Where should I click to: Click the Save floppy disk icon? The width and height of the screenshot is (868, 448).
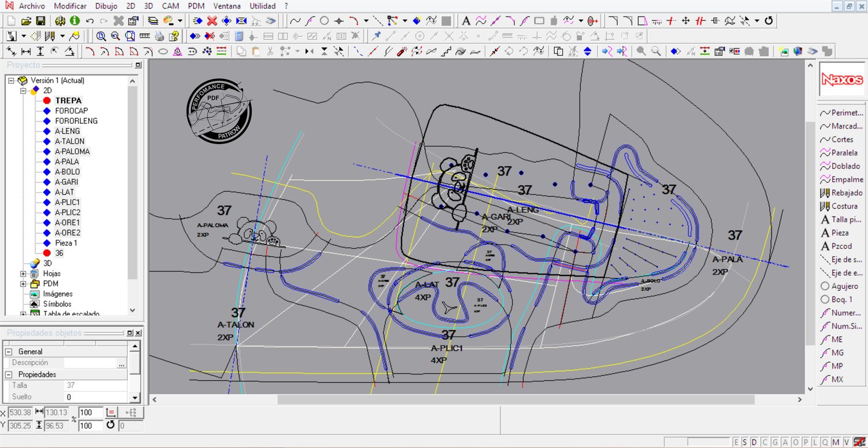pos(41,21)
